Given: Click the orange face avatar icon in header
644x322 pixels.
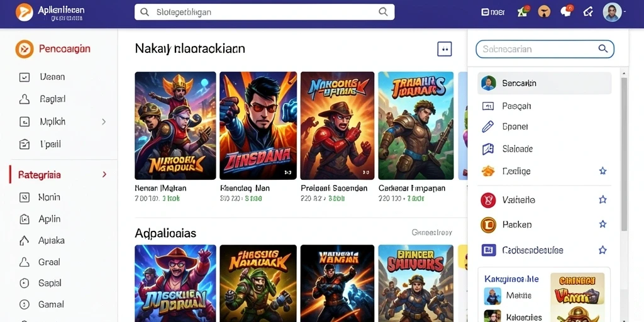Looking at the screenshot, I should (544, 11).
